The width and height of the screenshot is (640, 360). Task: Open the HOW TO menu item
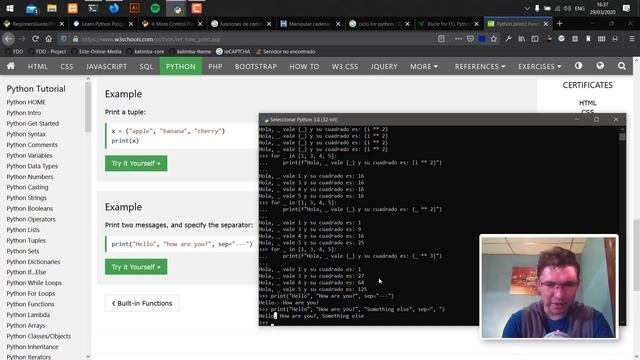pyautogui.click(x=304, y=66)
